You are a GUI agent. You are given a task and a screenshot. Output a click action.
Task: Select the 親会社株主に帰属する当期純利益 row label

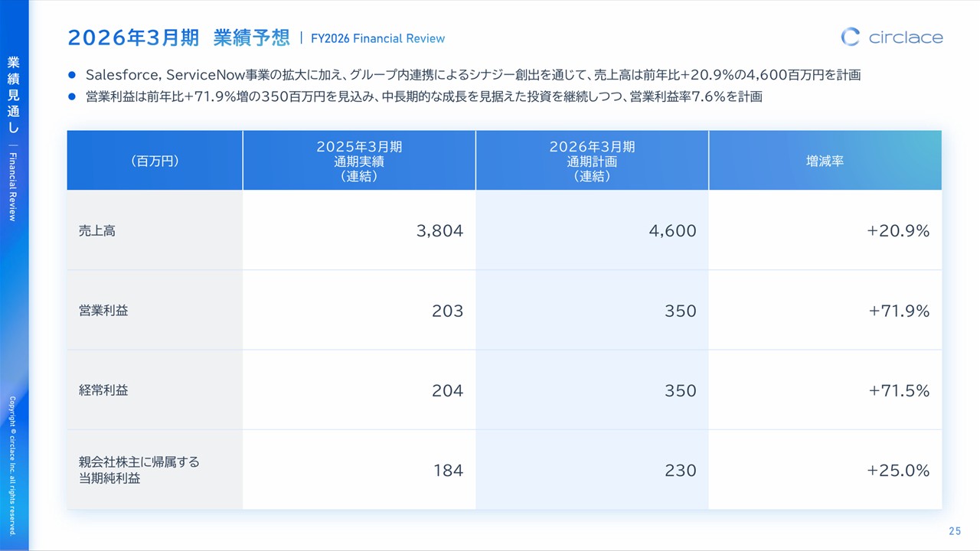click(139, 470)
